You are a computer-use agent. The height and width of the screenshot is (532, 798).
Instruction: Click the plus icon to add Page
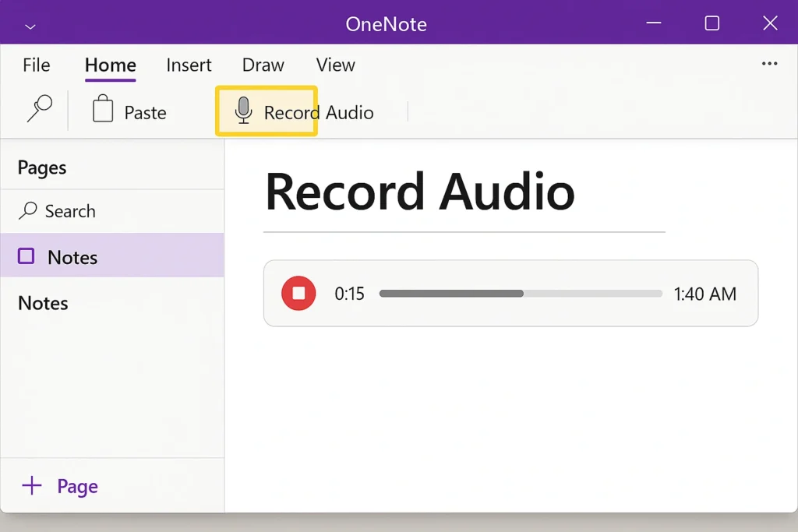(x=32, y=487)
